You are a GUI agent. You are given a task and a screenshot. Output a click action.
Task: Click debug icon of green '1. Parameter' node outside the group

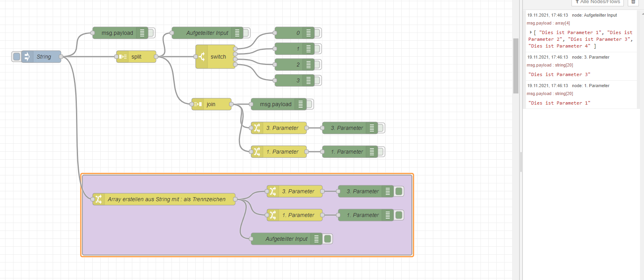[x=372, y=152]
